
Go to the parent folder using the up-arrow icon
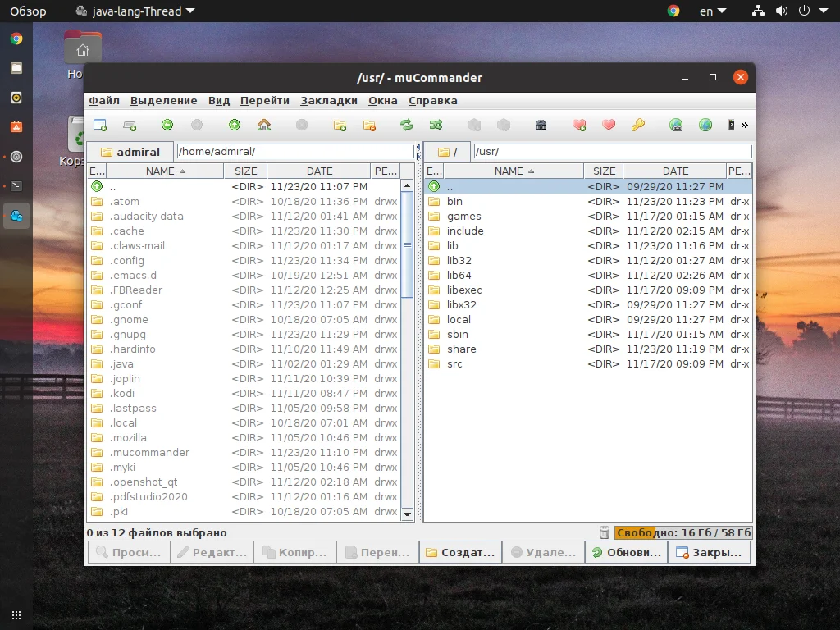point(235,125)
